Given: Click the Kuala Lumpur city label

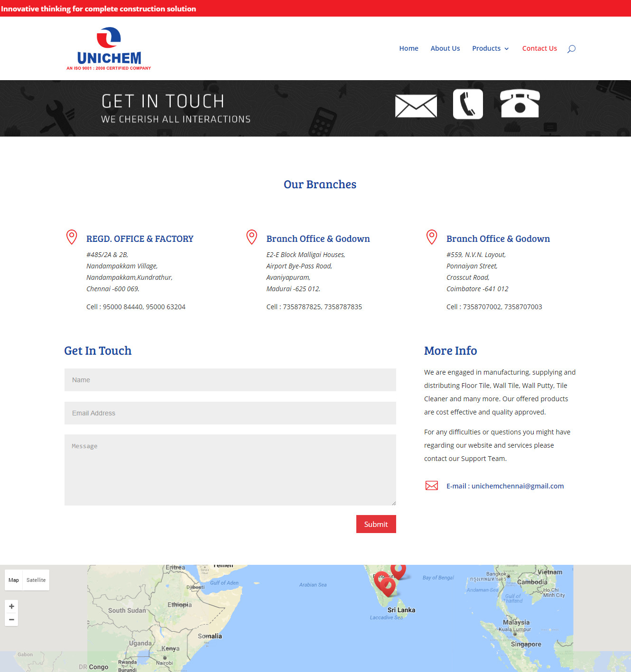Looking at the screenshot, I should (x=515, y=629).
